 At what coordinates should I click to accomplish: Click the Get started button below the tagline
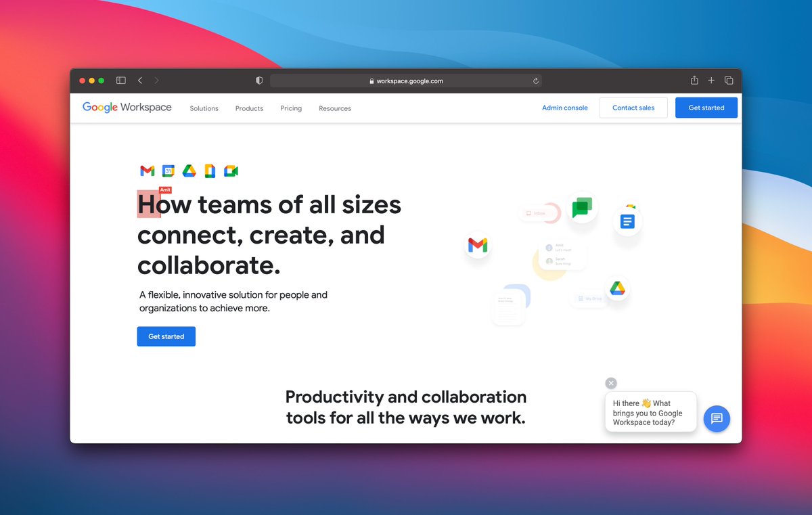pyautogui.click(x=166, y=336)
